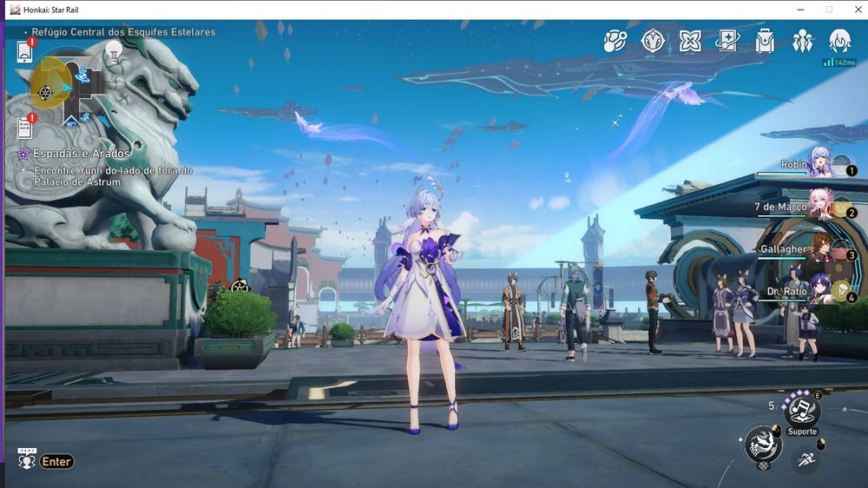Open the team setup three-figures icon
The width and height of the screenshot is (868, 488).
802,41
